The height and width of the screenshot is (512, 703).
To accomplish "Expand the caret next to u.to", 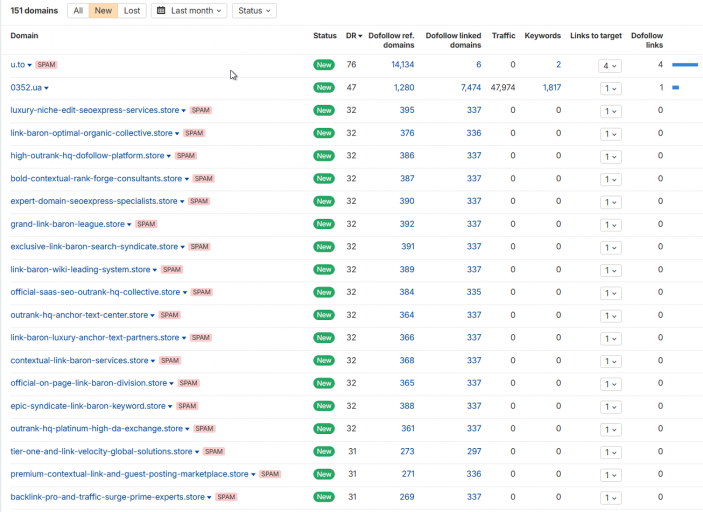I will pyautogui.click(x=30, y=65).
